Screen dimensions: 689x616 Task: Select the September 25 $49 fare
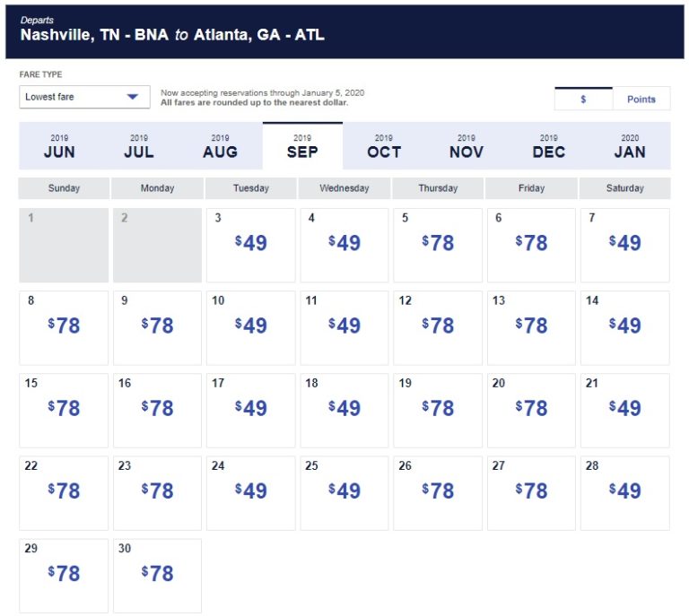pyautogui.click(x=344, y=491)
